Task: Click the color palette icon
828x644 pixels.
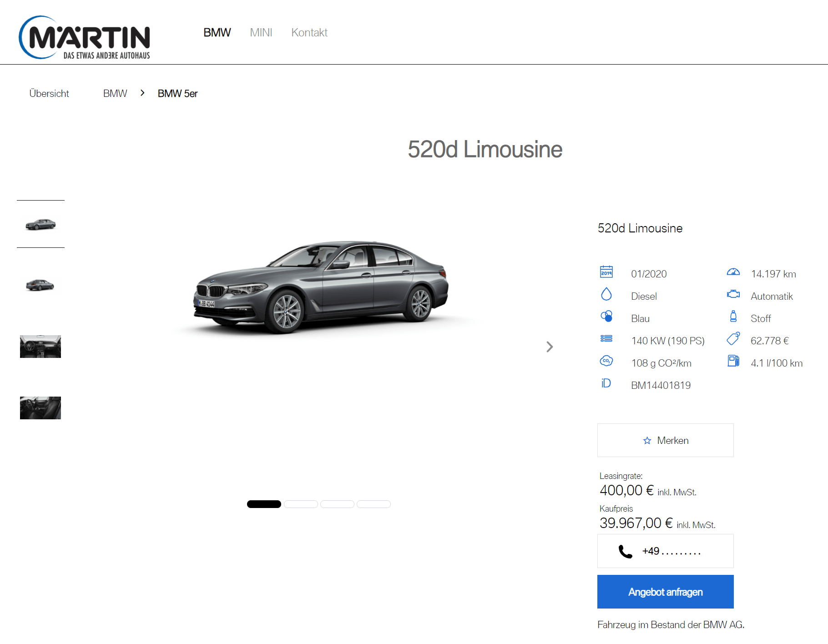Action: (606, 316)
